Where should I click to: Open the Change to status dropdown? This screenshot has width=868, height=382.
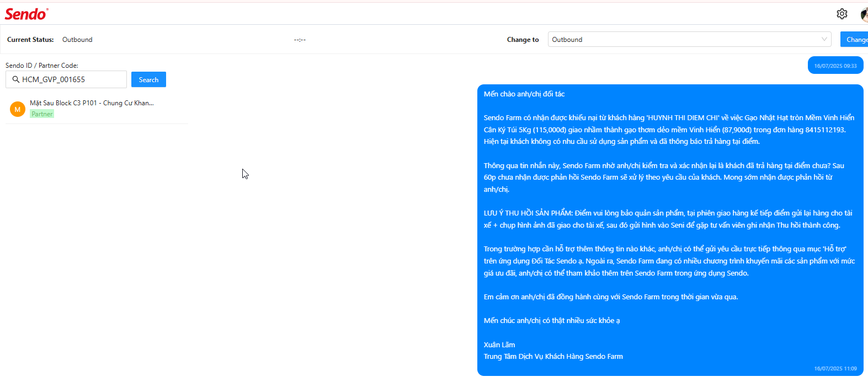[x=689, y=39]
